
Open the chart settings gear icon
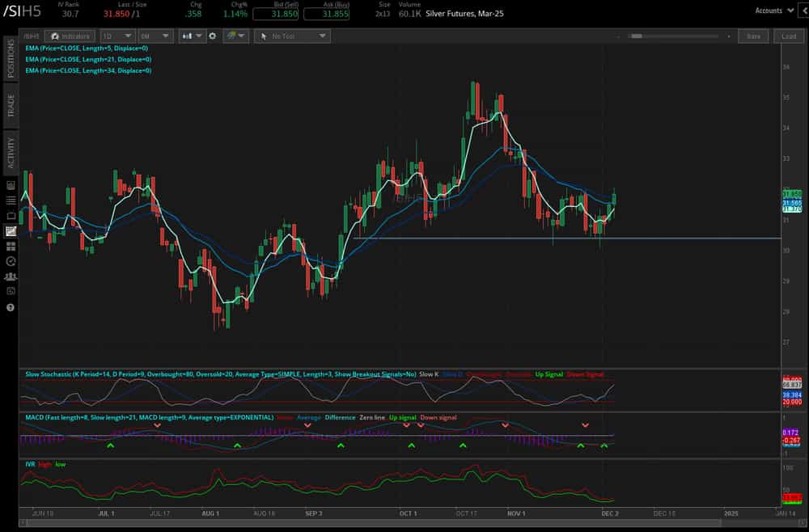[x=213, y=36]
